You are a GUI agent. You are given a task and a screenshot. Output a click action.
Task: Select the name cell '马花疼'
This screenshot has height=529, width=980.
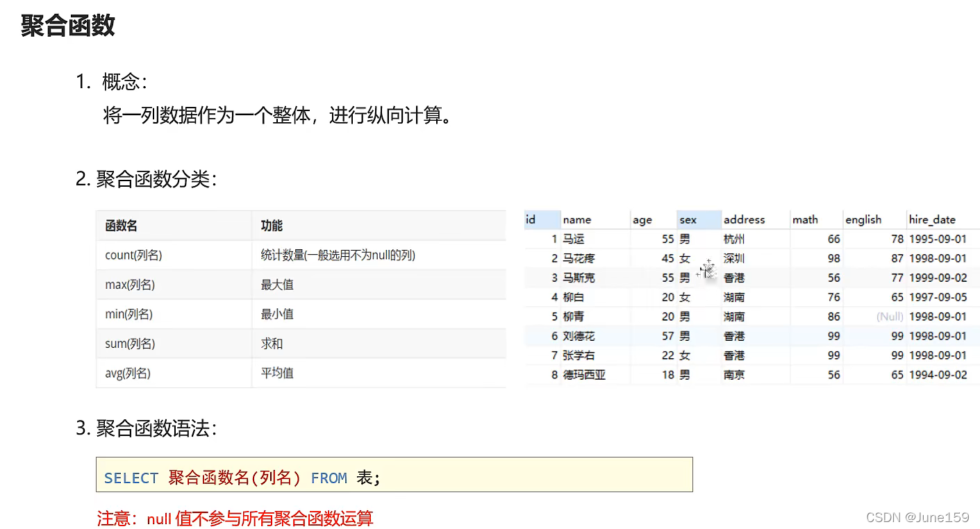tap(579, 258)
